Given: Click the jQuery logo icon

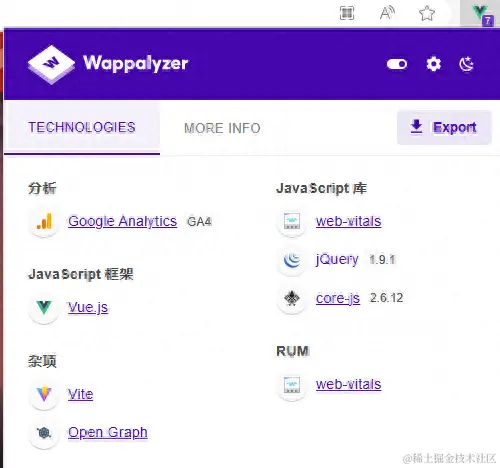Looking at the screenshot, I should (292, 260).
